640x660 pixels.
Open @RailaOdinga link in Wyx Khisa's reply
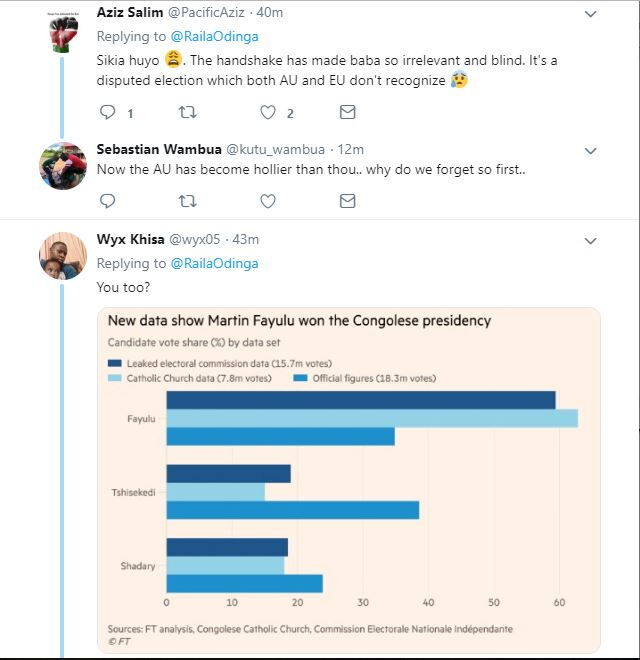[214, 263]
